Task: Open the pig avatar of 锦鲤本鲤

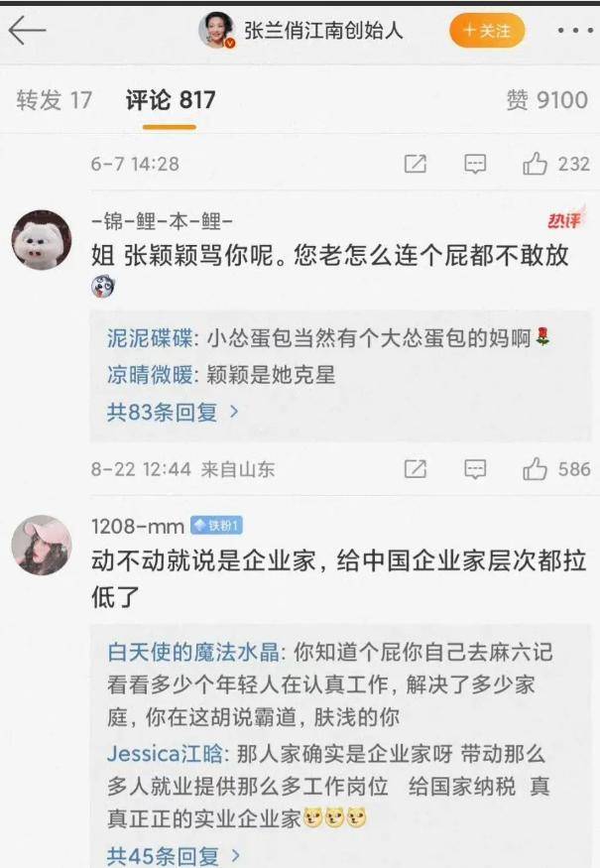Action: 42,240
